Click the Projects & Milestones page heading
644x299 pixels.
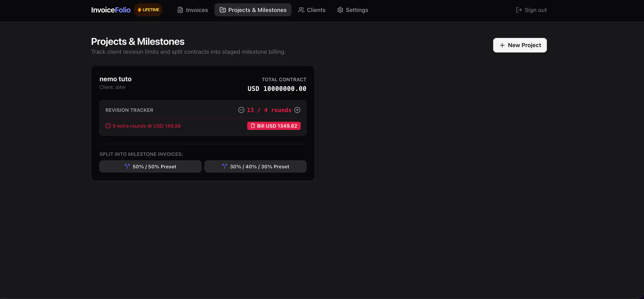[x=138, y=42]
